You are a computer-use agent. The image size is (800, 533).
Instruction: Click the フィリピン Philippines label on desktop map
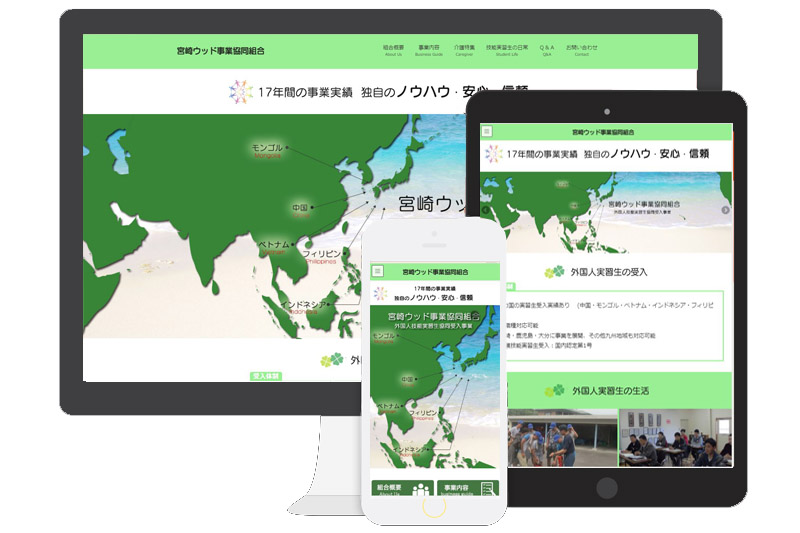tap(321, 257)
